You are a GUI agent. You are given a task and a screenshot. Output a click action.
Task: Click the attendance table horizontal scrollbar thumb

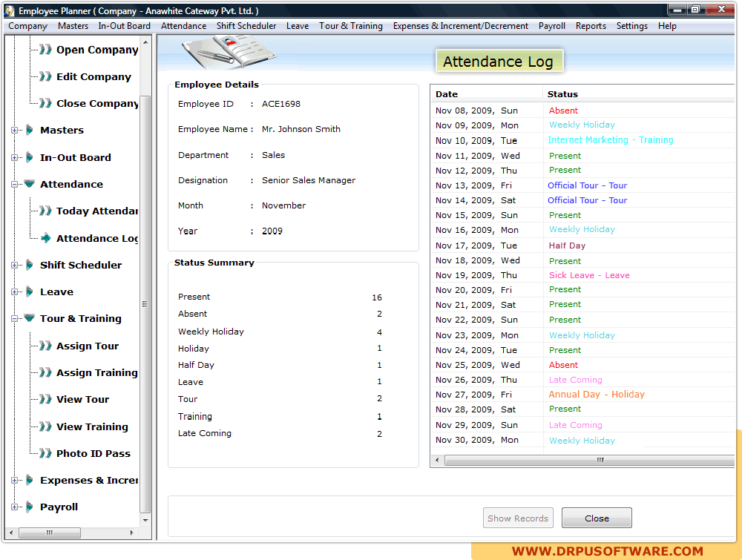(599, 460)
